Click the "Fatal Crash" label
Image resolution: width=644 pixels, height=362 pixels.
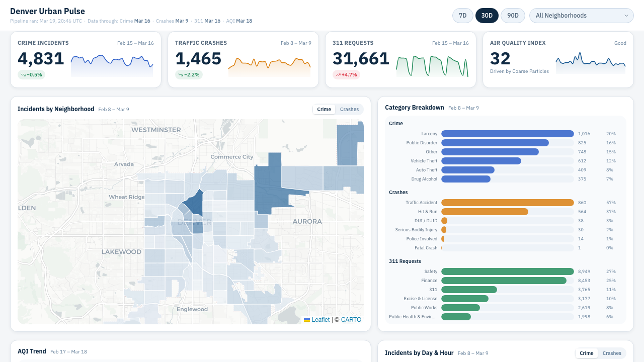(426, 248)
